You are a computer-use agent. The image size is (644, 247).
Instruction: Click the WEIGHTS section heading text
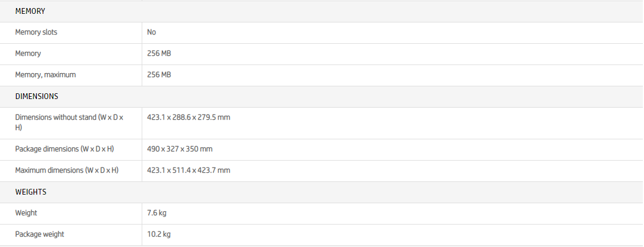[31, 192]
